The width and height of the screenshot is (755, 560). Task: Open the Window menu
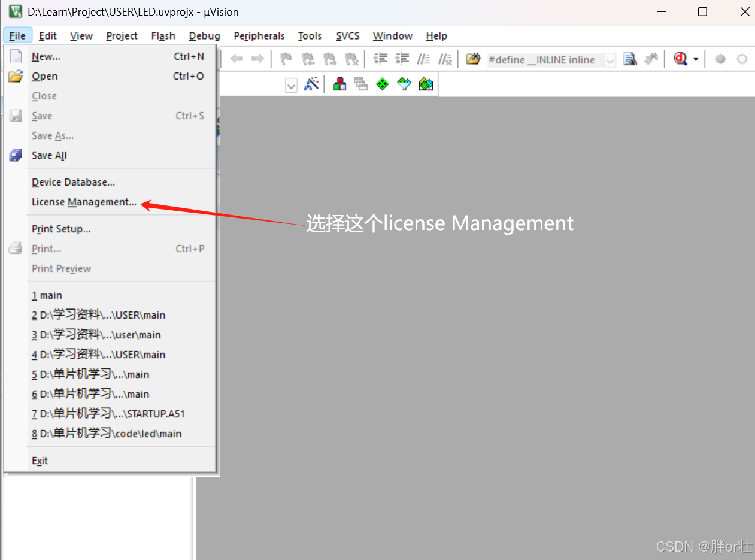[393, 36]
